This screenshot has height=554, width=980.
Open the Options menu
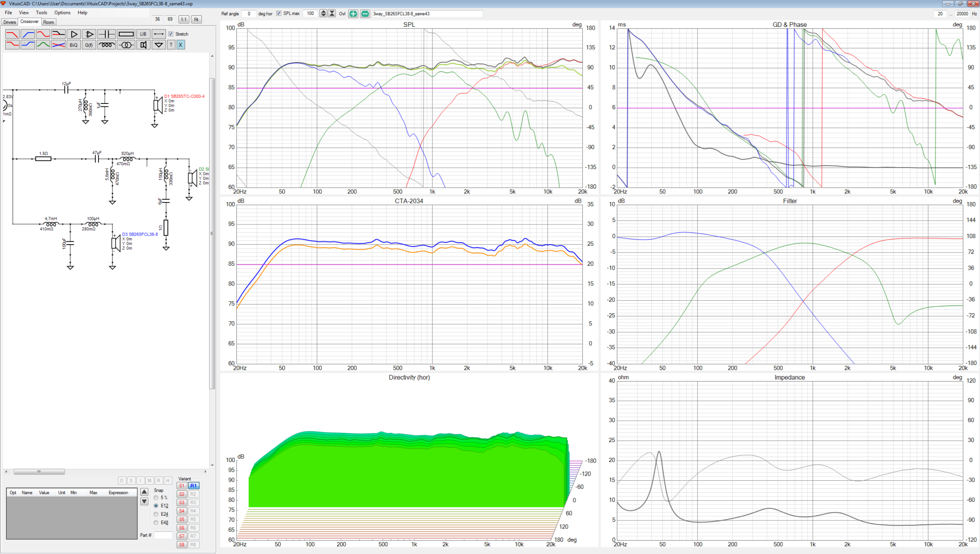tap(62, 13)
